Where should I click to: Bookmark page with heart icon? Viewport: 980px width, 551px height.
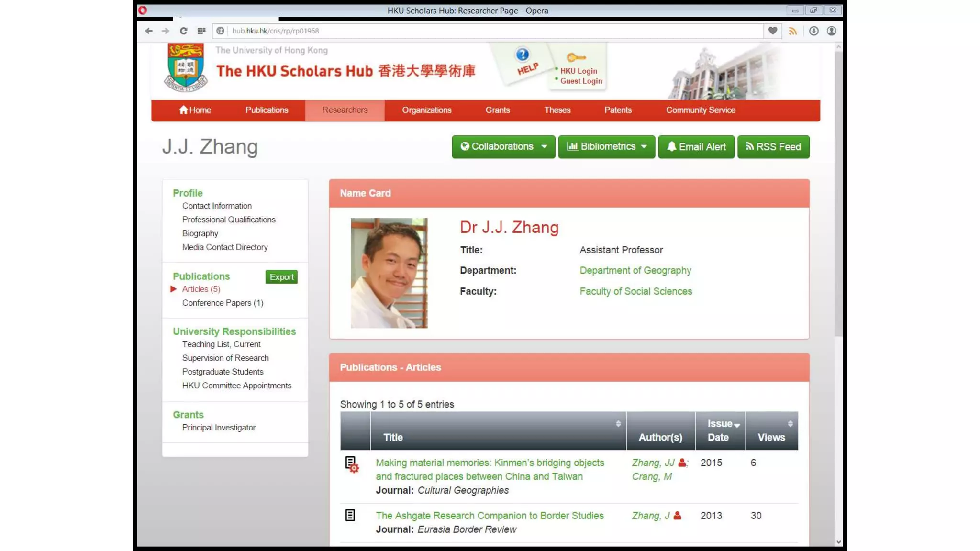pos(772,31)
